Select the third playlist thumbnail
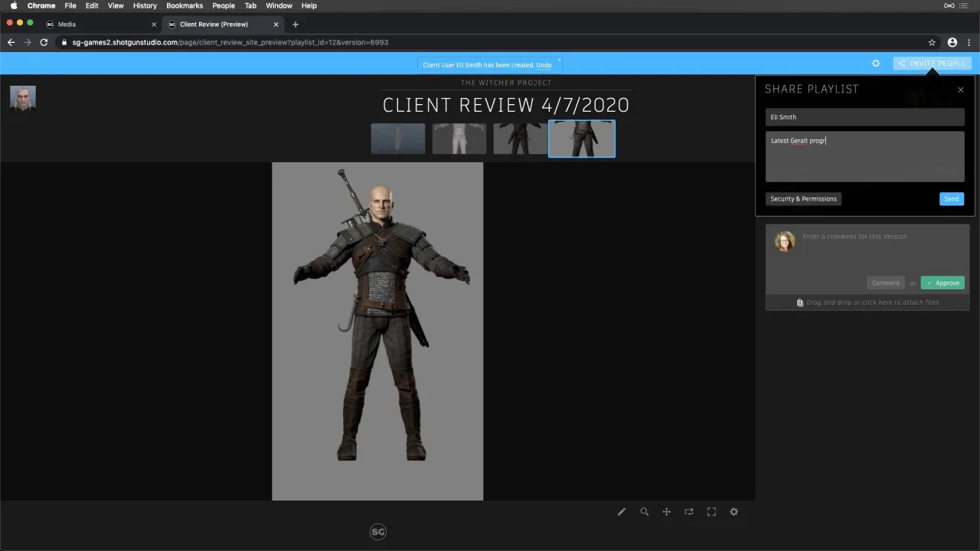This screenshot has height=551, width=980. (521, 139)
